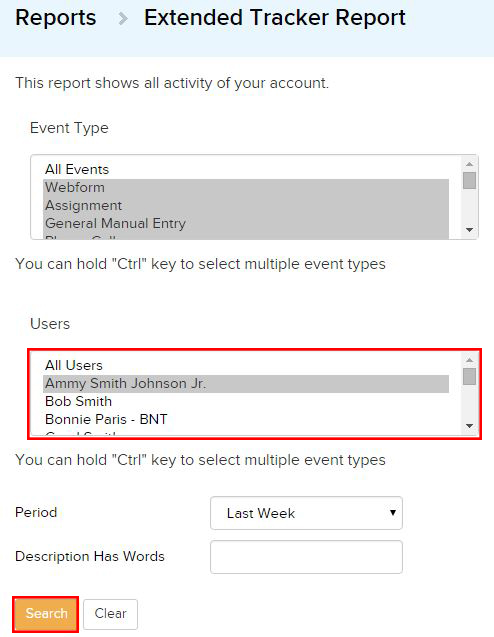The height and width of the screenshot is (637, 494).
Task: Click the Description Has Words input field
Action: pyautogui.click(x=306, y=557)
